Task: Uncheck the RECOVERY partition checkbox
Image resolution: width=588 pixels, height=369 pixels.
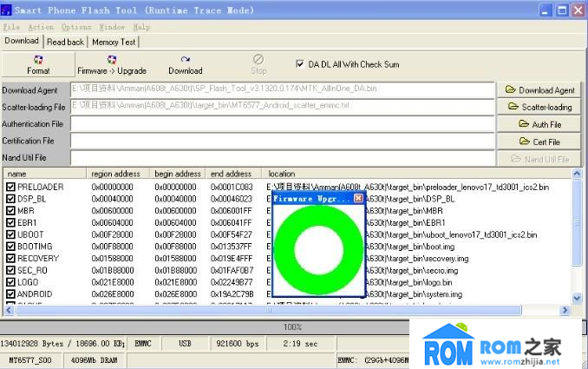Action: coord(10,258)
